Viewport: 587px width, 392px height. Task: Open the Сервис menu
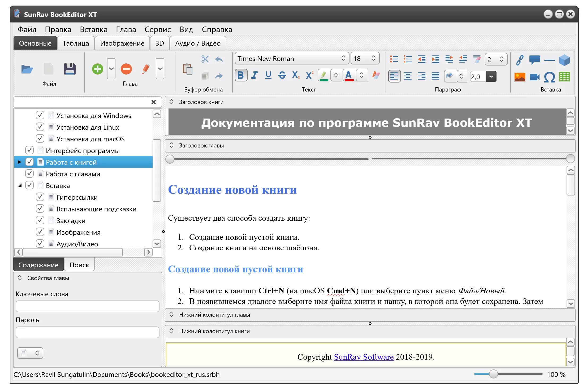(158, 29)
